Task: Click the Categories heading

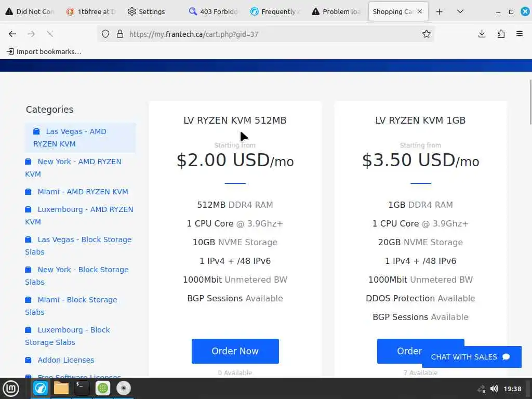Action: [49, 110]
